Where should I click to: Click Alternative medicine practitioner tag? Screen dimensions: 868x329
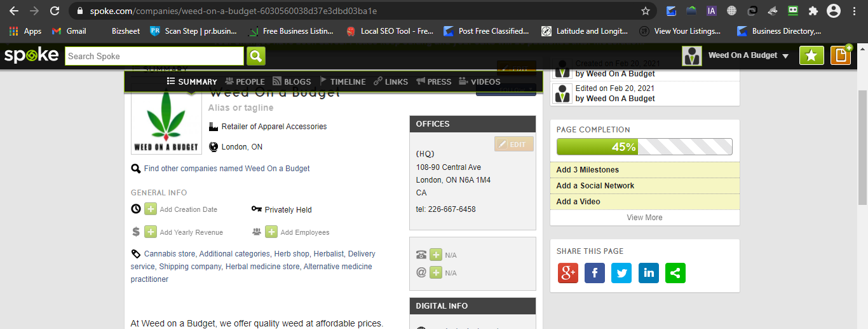(252, 273)
